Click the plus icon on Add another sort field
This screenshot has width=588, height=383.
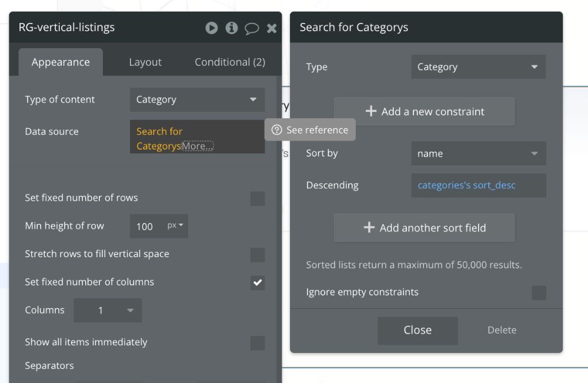click(x=369, y=227)
